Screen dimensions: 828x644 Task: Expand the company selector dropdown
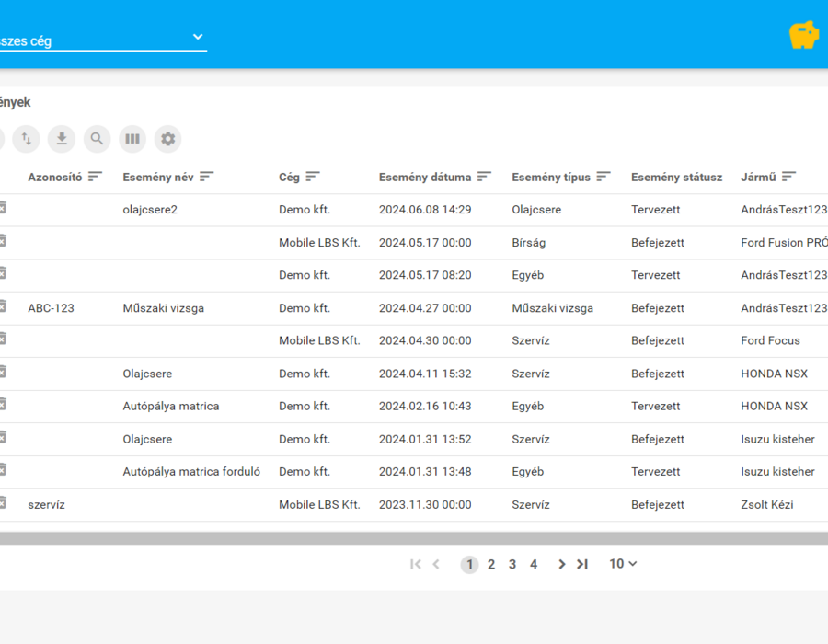point(198,37)
